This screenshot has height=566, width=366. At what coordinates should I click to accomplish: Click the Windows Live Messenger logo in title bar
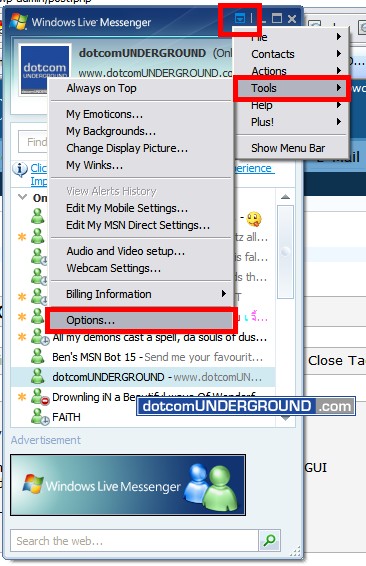pos(19,22)
